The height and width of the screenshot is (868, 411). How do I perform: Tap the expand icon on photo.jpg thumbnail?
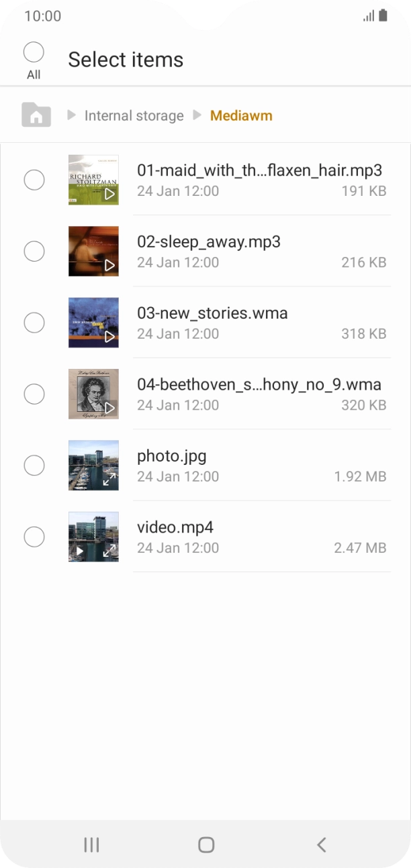pyautogui.click(x=108, y=480)
